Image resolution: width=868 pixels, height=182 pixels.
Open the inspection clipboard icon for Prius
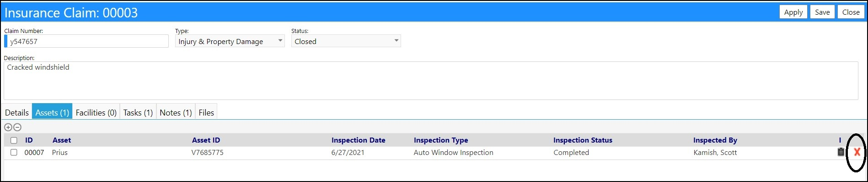click(x=841, y=152)
